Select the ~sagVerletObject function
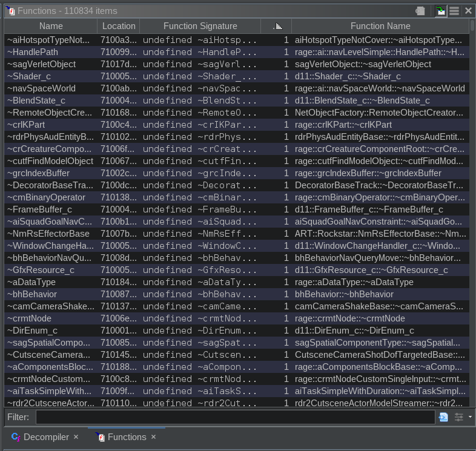The height and width of the screenshot is (451, 476). pyautogui.click(x=237, y=64)
